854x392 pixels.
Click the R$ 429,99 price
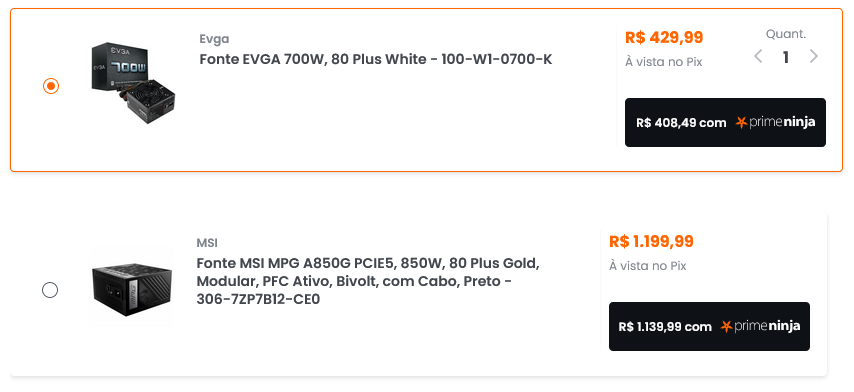coord(664,38)
